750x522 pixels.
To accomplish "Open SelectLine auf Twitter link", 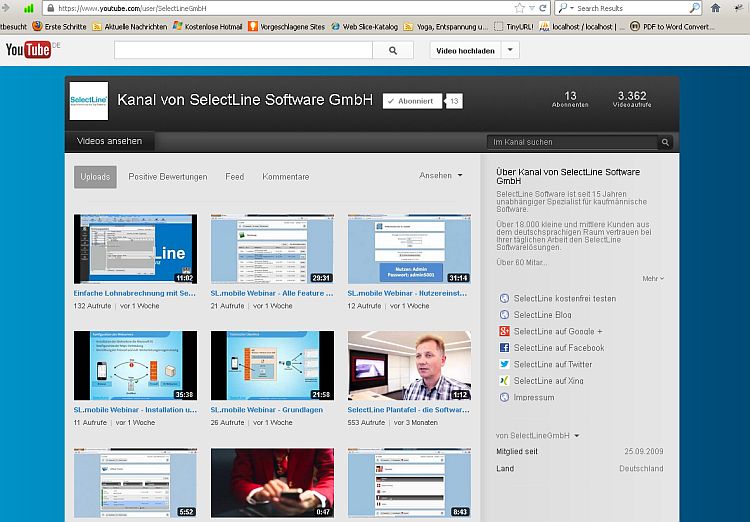I will [553, 364].
